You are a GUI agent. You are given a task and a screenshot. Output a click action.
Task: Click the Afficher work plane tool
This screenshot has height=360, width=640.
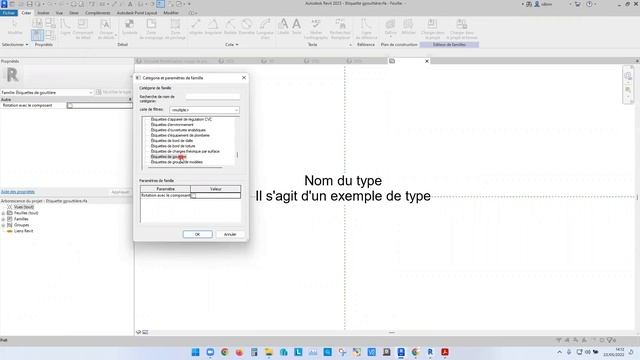pyautogui.click(x=408, y=28)
